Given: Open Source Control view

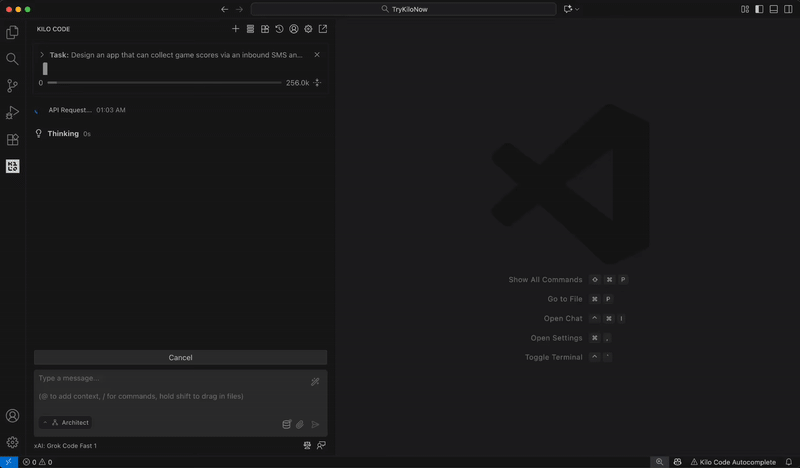Looking at the screenshot, I should coord(12,86).
